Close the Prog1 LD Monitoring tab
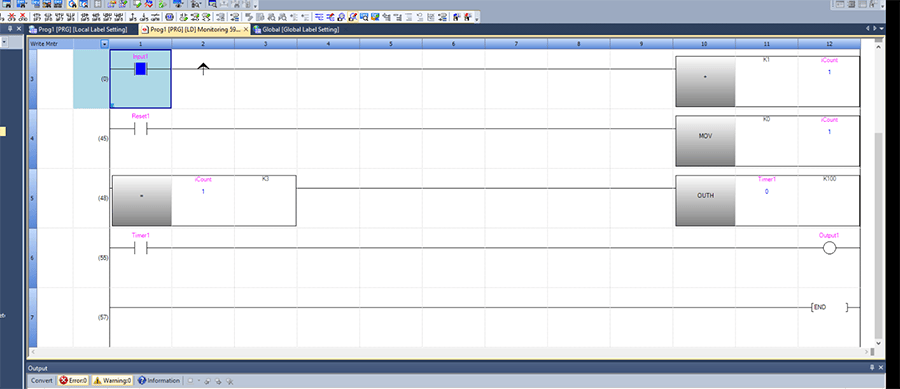900x389 pixels. (x=246, y=29)
